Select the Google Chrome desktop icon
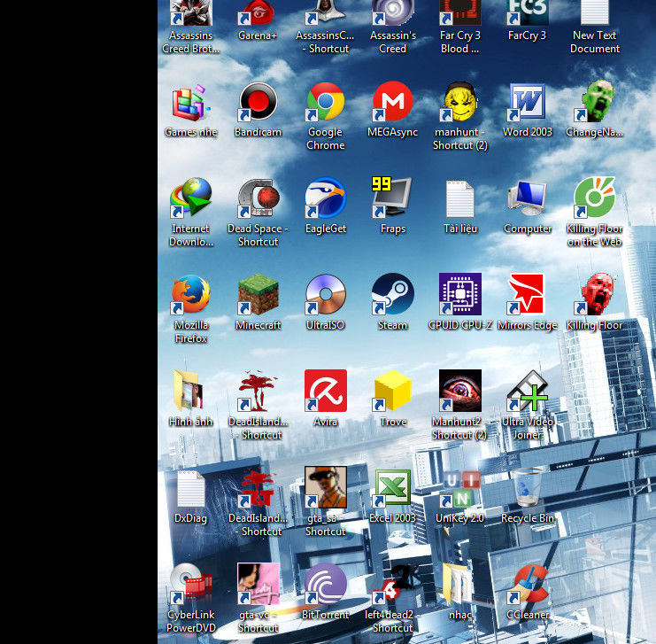656x644 pixels. click(325, 105)
